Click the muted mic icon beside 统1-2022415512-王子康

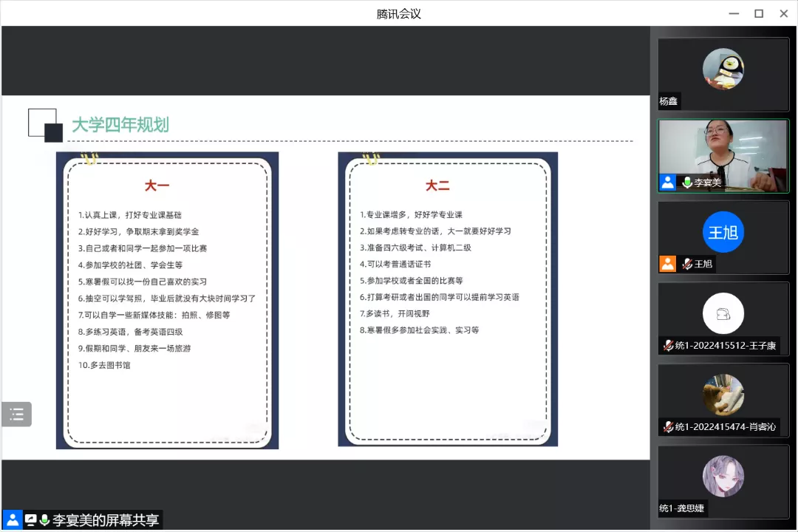point(668,345)
